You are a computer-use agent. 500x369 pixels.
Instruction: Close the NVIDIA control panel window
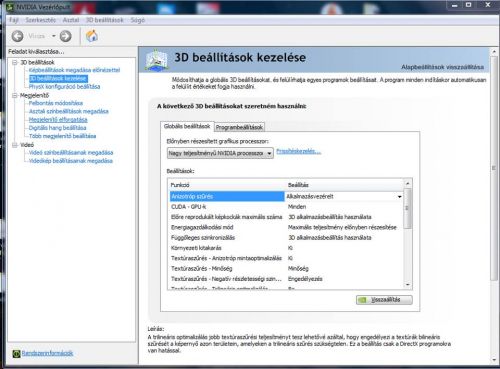pos(487,5)
